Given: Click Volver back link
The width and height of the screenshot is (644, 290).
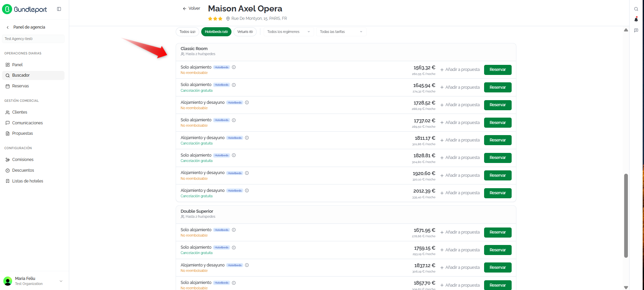Looking at the screenshot, I should pyautogui.click(x=191, y=8).
